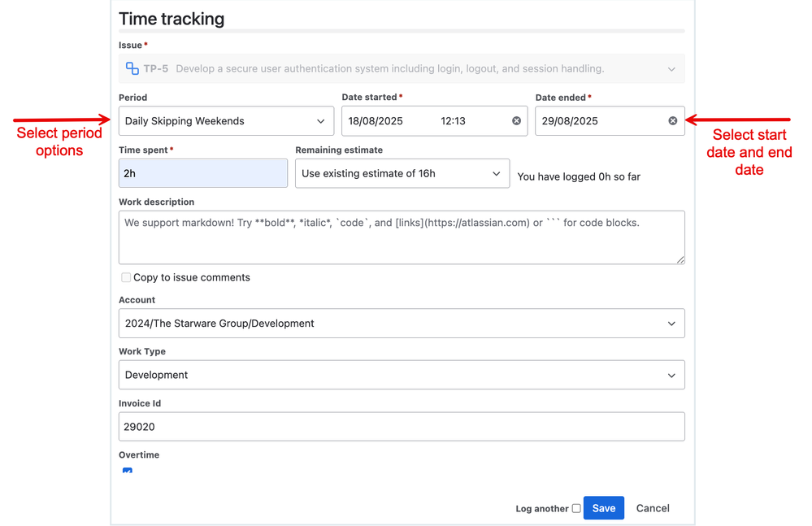Enable the Log another checkbox

pyautogui.click(x=576, y=508)
